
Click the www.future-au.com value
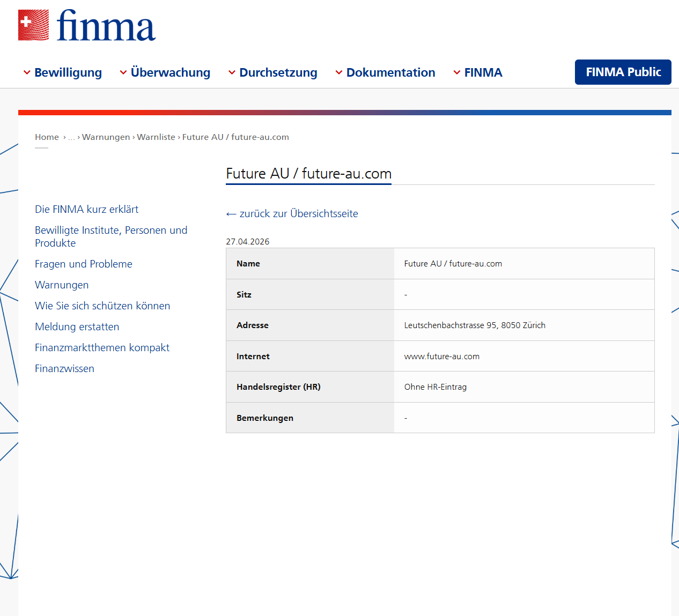click(442, 357)
